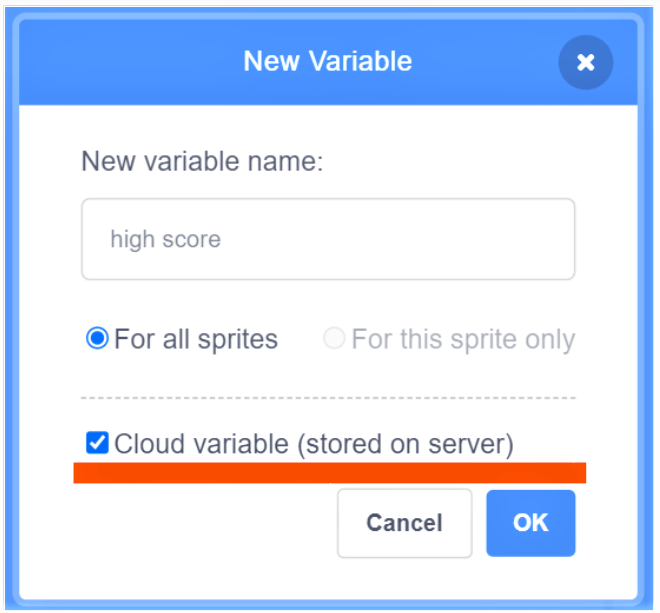Choose the 'For this sprite only' radio button
Image resolution: width=660 pixels, height=613 pixels.
point(334,339)
